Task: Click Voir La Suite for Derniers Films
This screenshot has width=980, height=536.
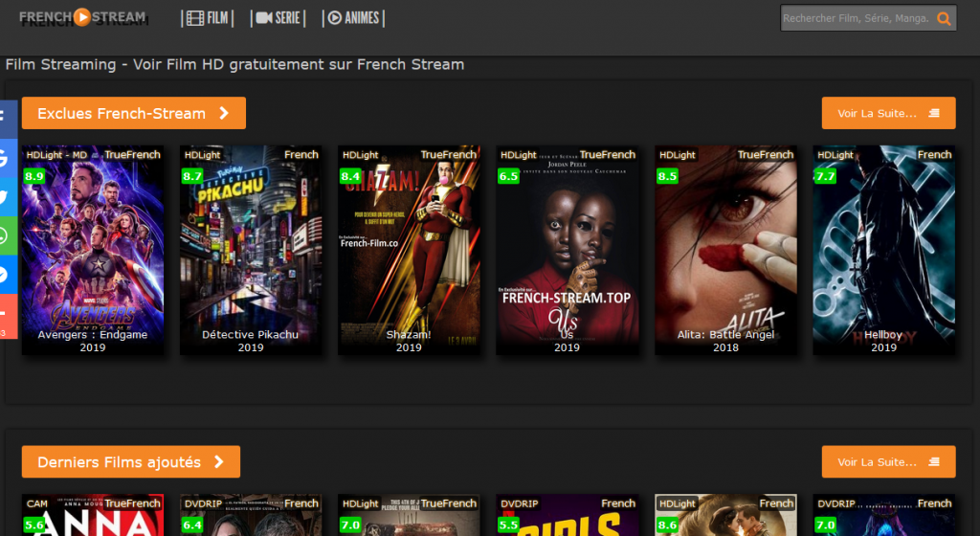Action: pos(888,462)
